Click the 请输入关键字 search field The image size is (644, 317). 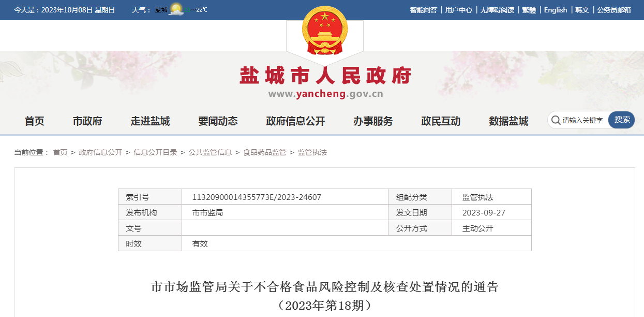tap(583, 120)
